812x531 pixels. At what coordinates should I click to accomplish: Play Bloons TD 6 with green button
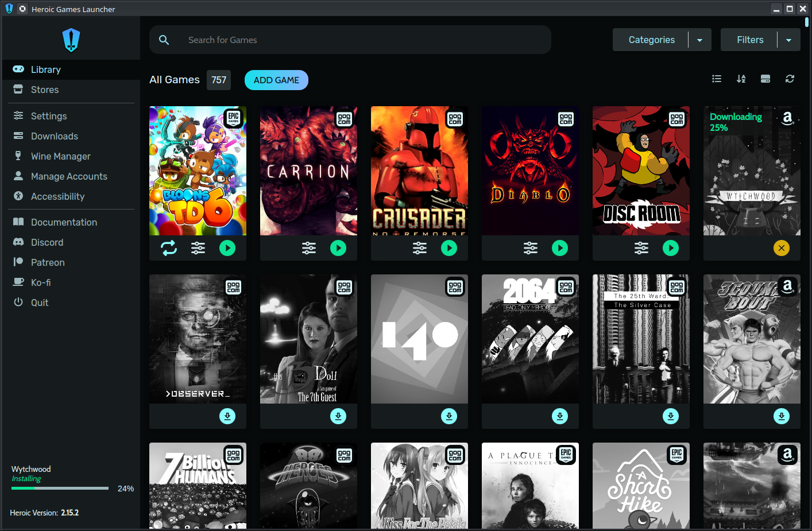coord(227,248)
